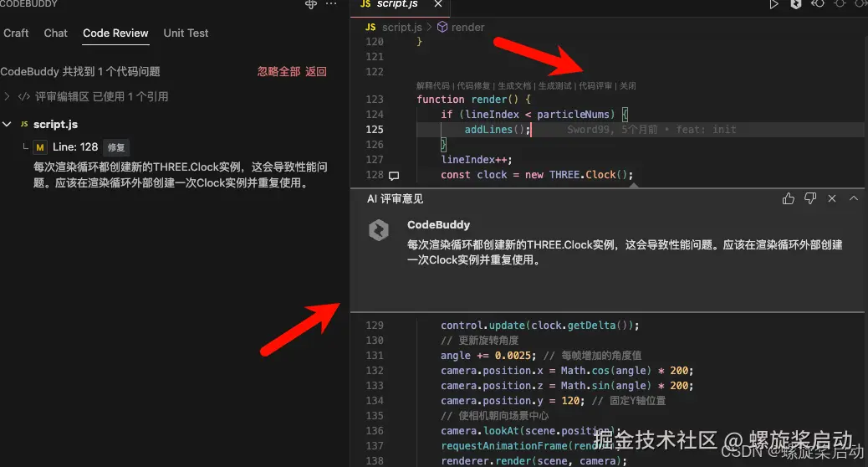Click the 生成文档 code lens action
This screenshot has height=467, width=868.
click(x=514, y=86)
